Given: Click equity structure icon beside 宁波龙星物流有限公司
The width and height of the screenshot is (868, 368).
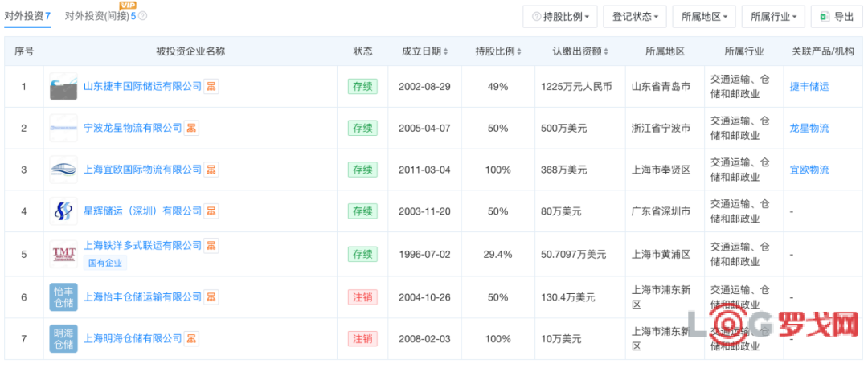Looking at the screenshot, I should (191, 128).
